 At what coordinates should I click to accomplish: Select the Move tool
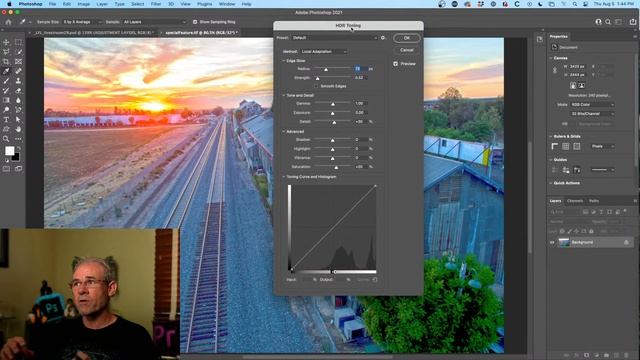coord(6,42)
